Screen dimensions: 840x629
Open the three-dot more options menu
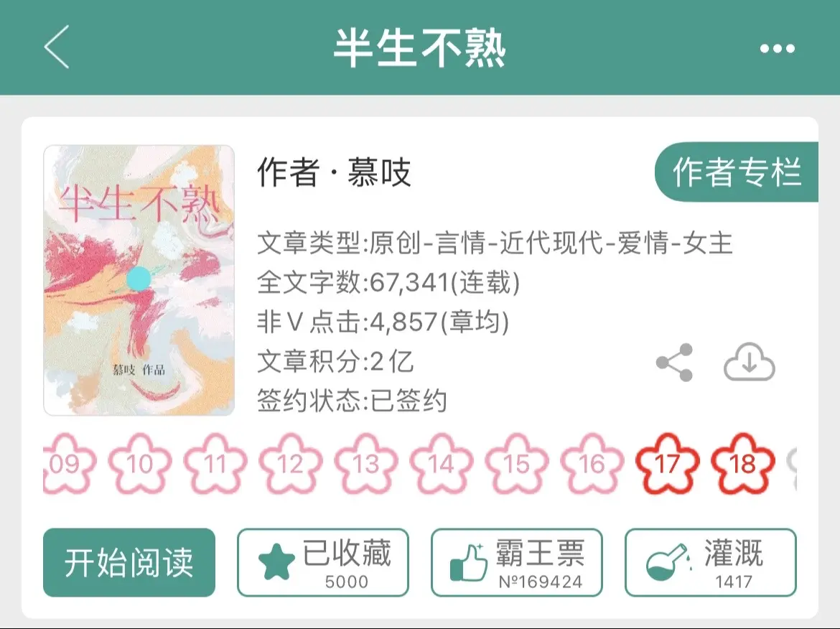(778, 49)
